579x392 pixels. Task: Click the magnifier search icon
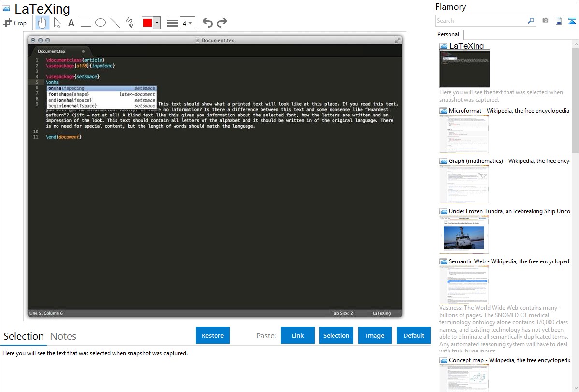(x=531, y=21)
